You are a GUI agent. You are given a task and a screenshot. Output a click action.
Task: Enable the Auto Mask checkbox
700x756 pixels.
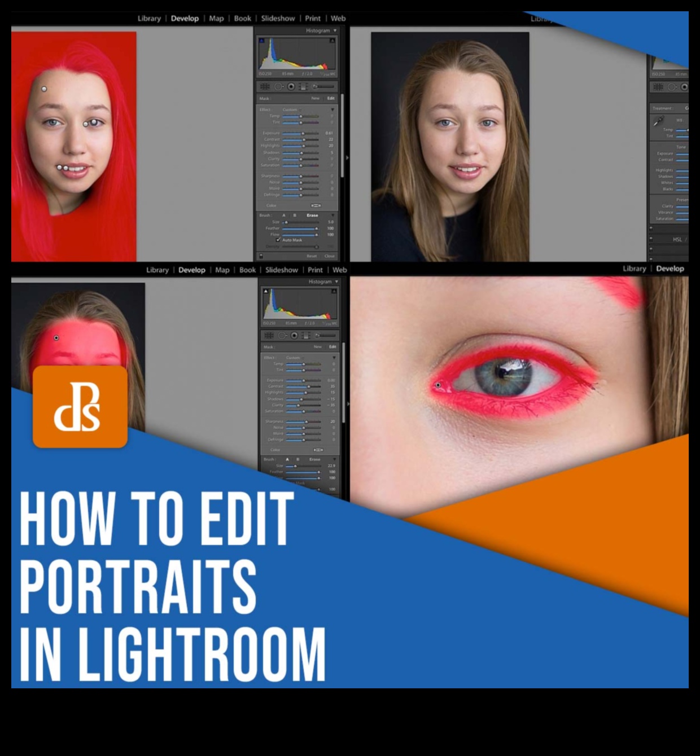(278, 240)
